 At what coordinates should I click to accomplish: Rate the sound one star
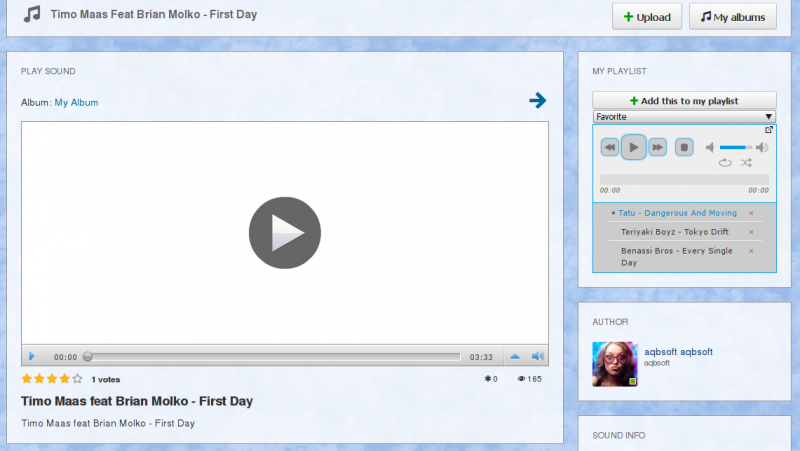click(x=27, y=379)
